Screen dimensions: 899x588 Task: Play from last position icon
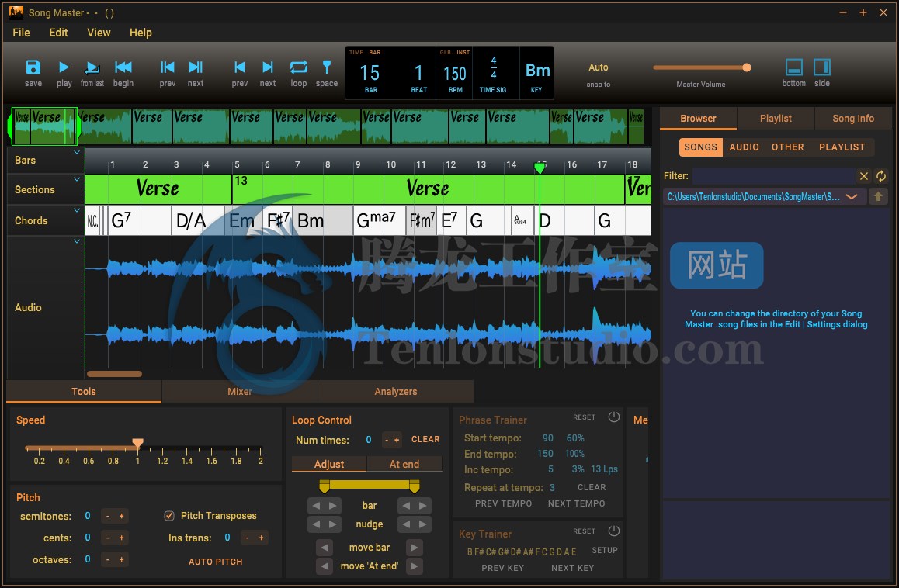click(x=92, y=68)
